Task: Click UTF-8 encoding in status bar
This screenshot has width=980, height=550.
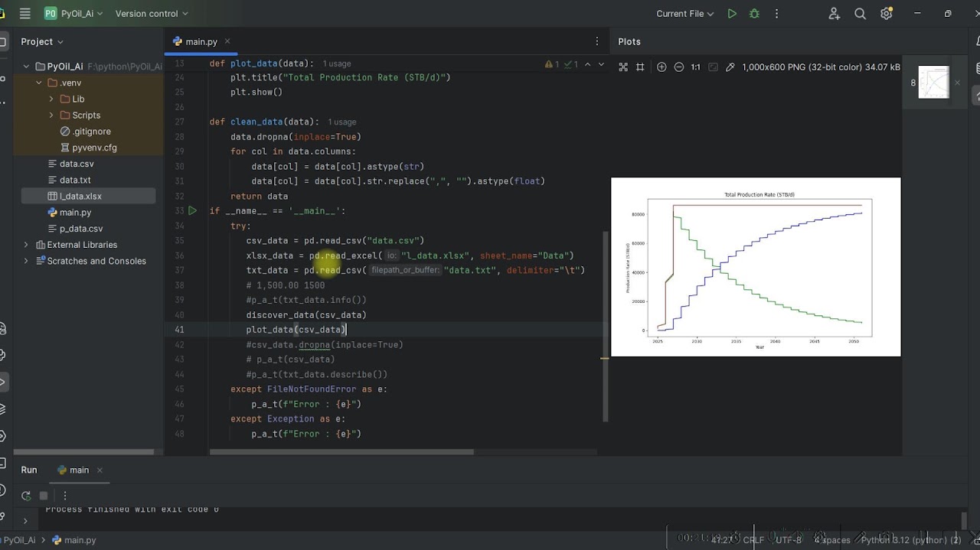Action: coord(789,540)
